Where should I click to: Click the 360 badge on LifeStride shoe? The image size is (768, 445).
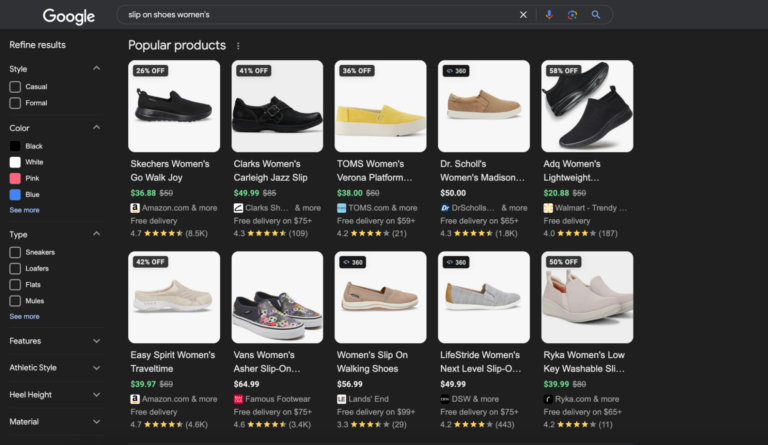(456, 262)
